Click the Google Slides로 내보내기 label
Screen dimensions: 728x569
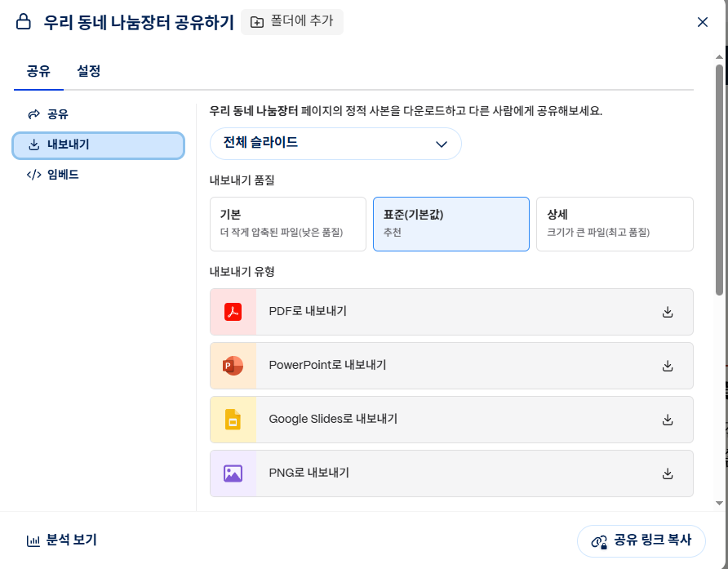pyautogui.click(x=333, y=419)
